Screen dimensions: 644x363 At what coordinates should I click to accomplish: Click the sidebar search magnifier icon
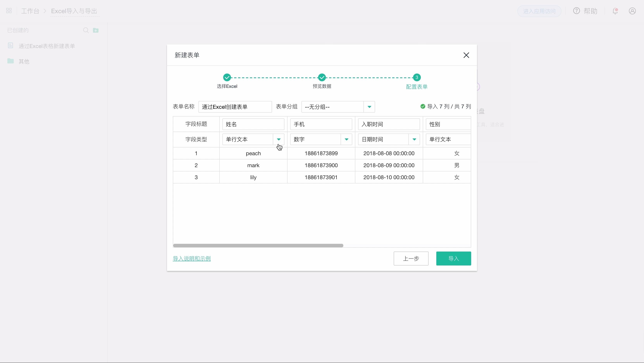point(86,30)
